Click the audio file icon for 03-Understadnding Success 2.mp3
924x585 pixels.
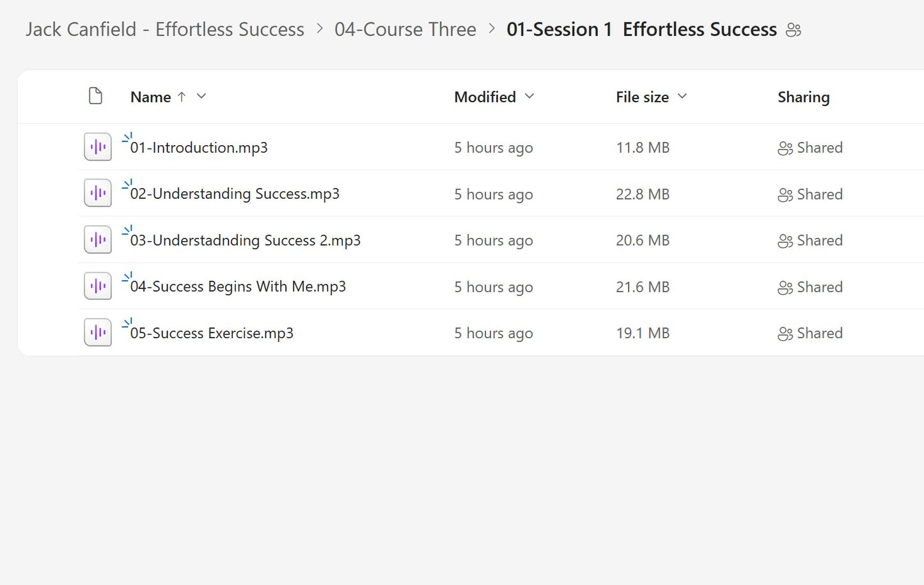(97, 239)
